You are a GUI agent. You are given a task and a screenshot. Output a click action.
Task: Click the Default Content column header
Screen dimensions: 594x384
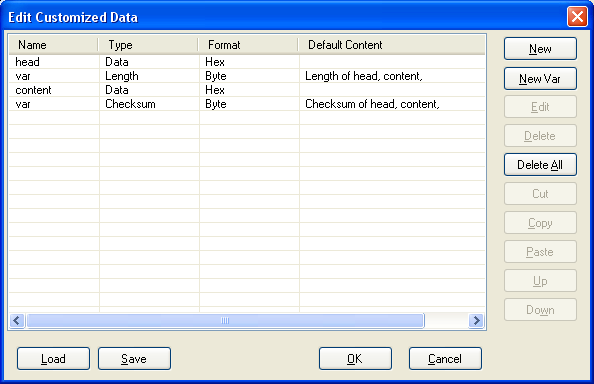[392, 45]
